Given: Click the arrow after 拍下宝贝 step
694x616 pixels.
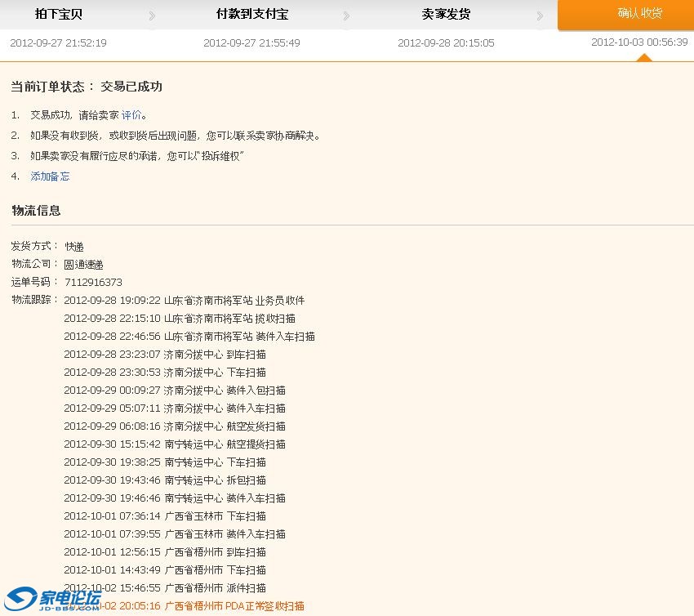Looking at the screenshot, I should pos(153,16).
